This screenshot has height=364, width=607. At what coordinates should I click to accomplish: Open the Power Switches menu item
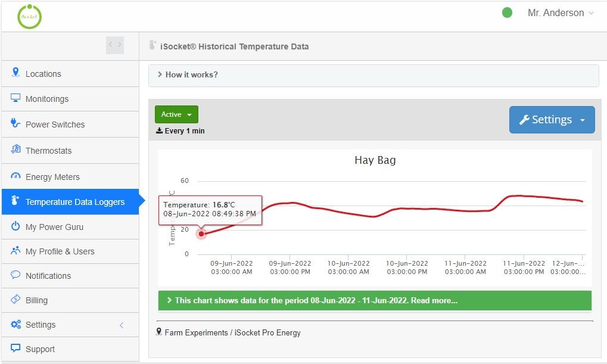click(70, 125)
